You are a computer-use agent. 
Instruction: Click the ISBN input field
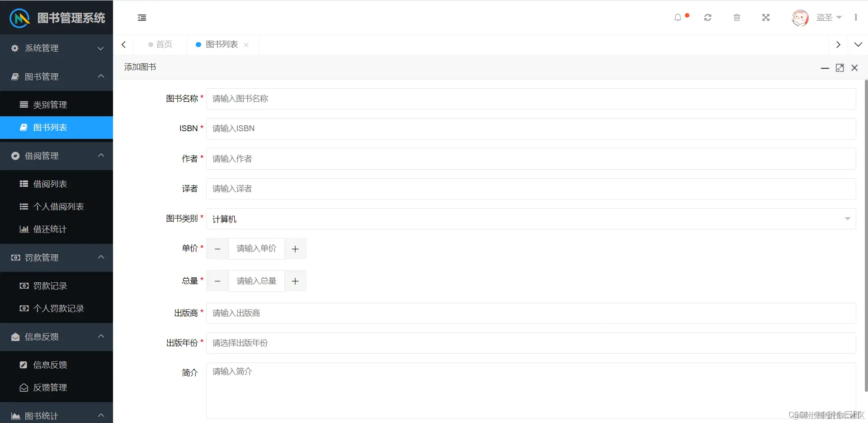tap(531, 128)
